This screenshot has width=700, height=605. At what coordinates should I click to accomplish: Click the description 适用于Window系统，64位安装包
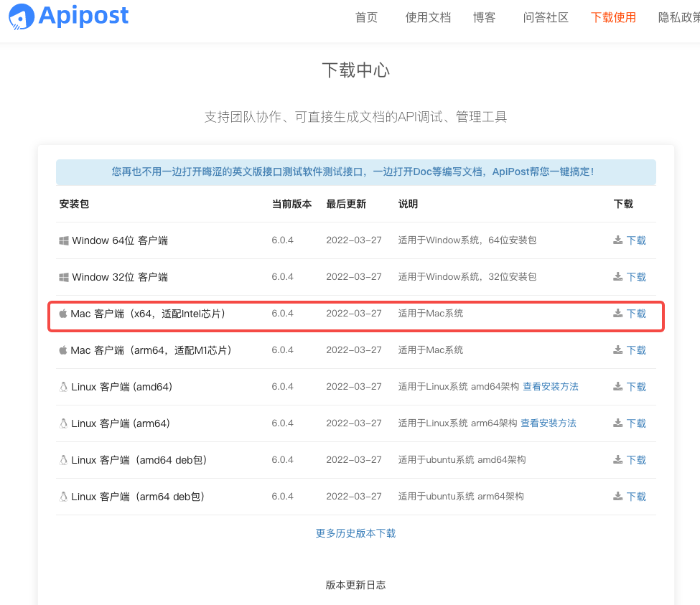point(467,240)
